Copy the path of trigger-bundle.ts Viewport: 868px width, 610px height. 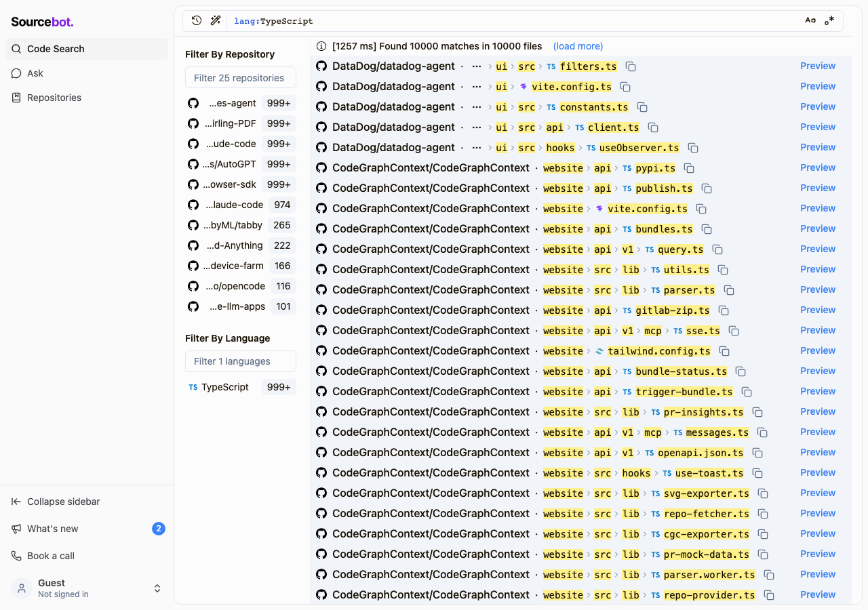coord(747,392)
